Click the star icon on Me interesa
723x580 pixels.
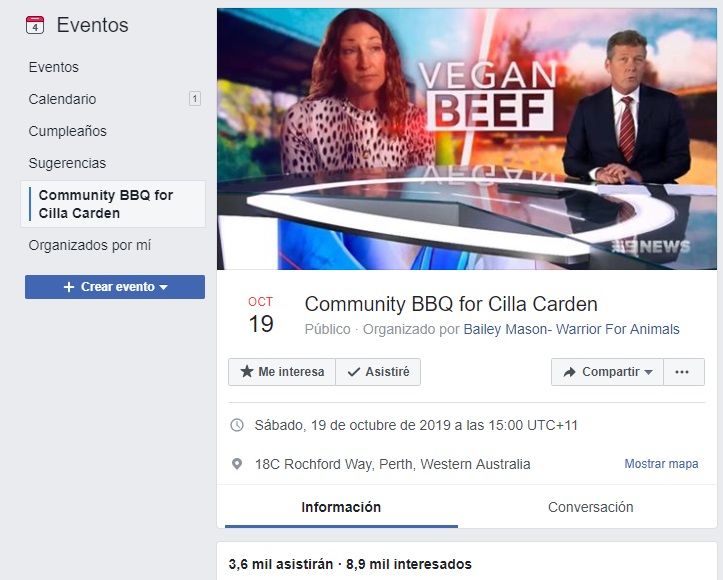point(247,372)
